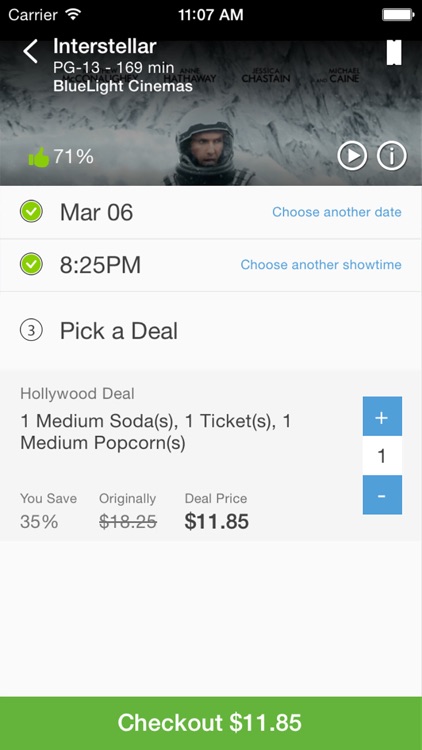Click Choose another date link
Image resolution: width=422 pixels, height=750 pixels.
tap(337, 212)
